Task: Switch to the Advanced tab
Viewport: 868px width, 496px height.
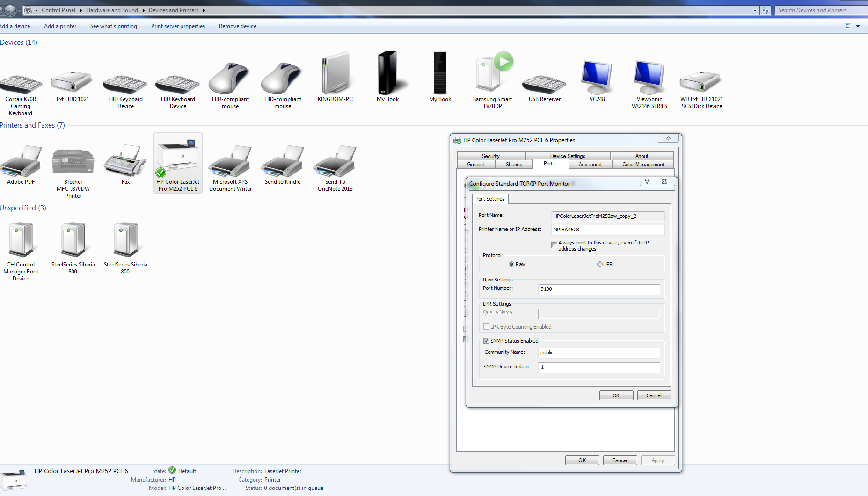Action: (590, 165)
